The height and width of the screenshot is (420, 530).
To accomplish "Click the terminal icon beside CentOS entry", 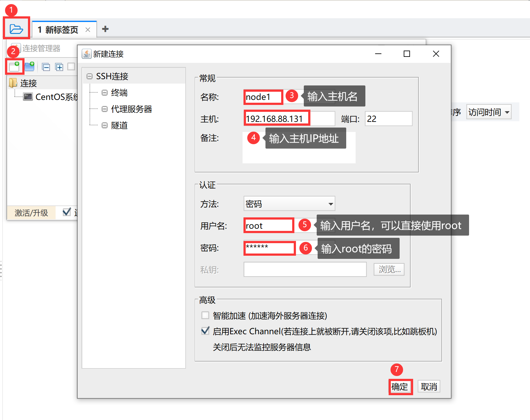I will (x=28, y=96).
